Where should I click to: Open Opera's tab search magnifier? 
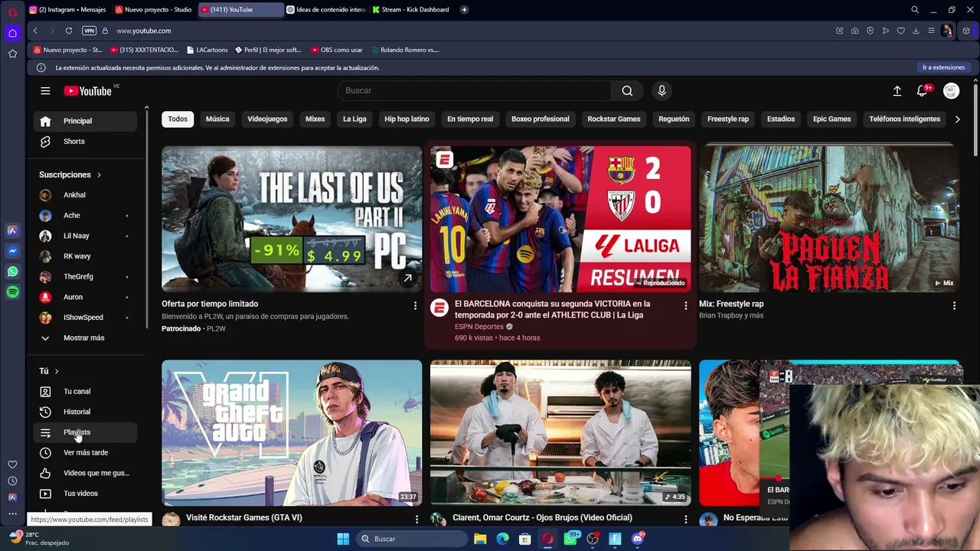point(915,10)
